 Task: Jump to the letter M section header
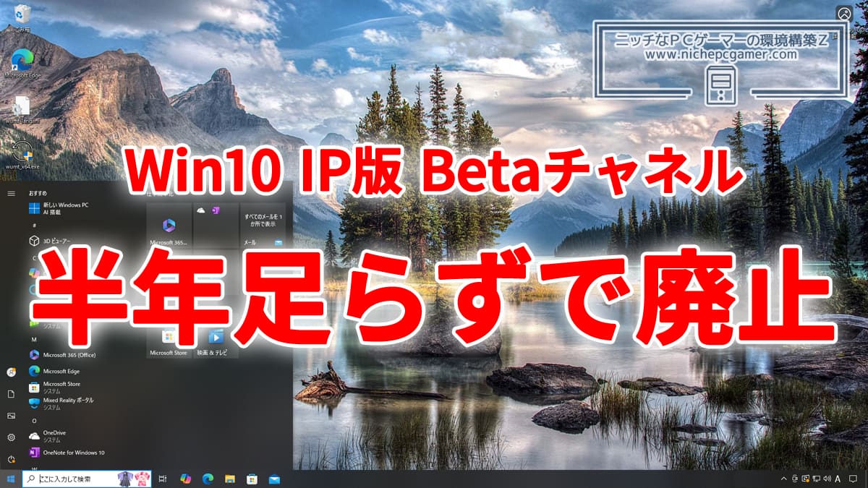click(x=34, y=339)
